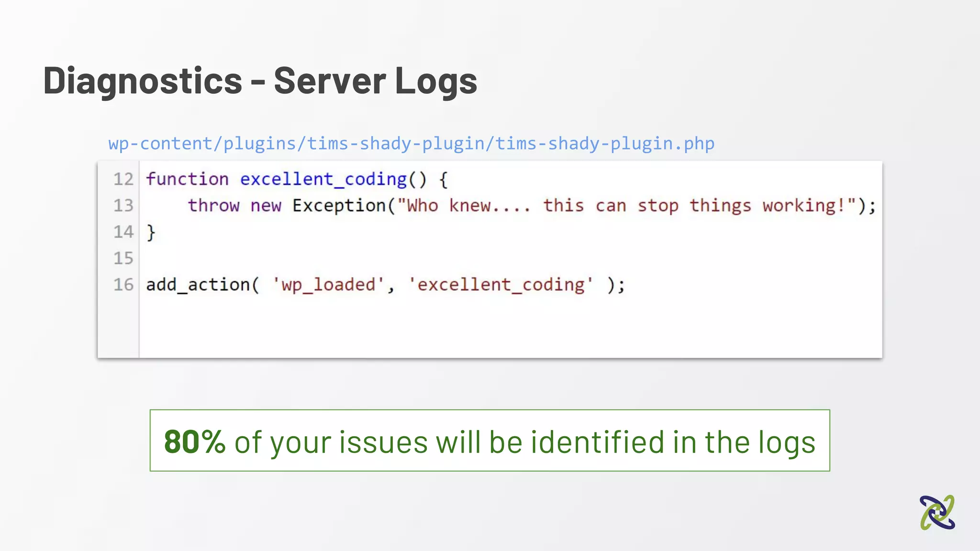Viewport: 980px width, 551px height.
Task: Click the "new" keyword on line 13
Action: (x=266, y=206)
